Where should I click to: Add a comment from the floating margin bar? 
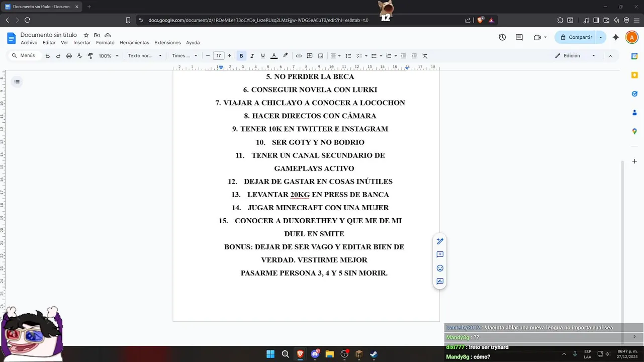pyautogui.click(x=440, y=255)
